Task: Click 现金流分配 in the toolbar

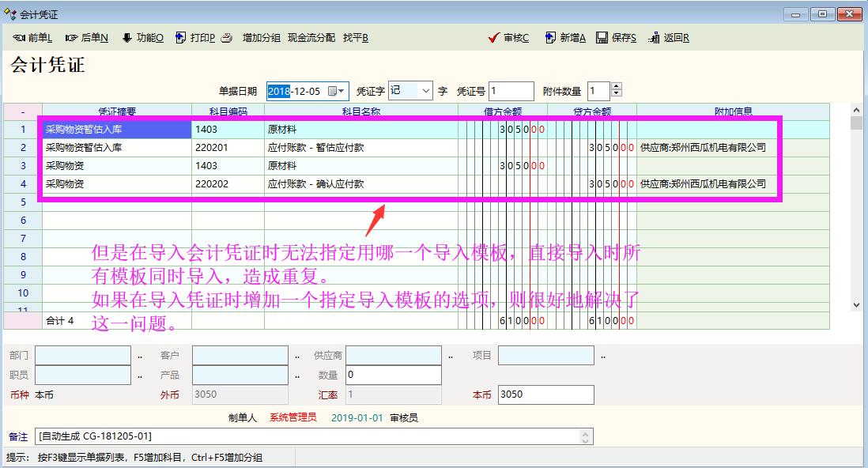Action: (x=311, y=38)
